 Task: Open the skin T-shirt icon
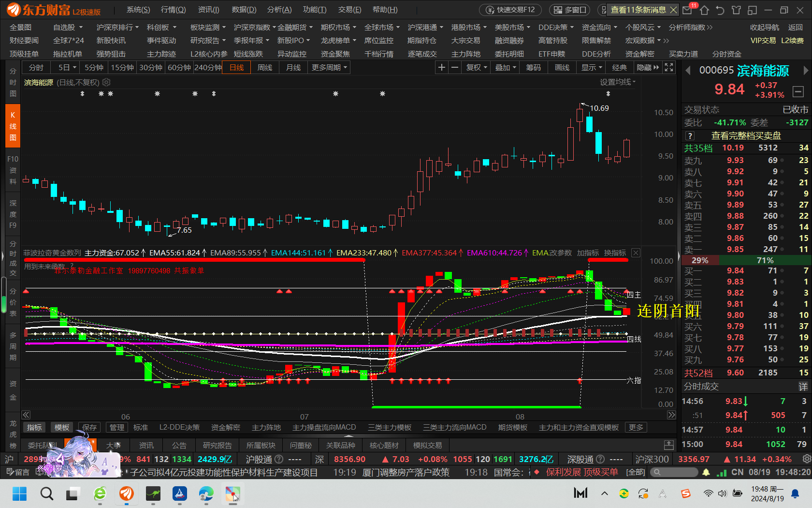click(x=736, y=10)
